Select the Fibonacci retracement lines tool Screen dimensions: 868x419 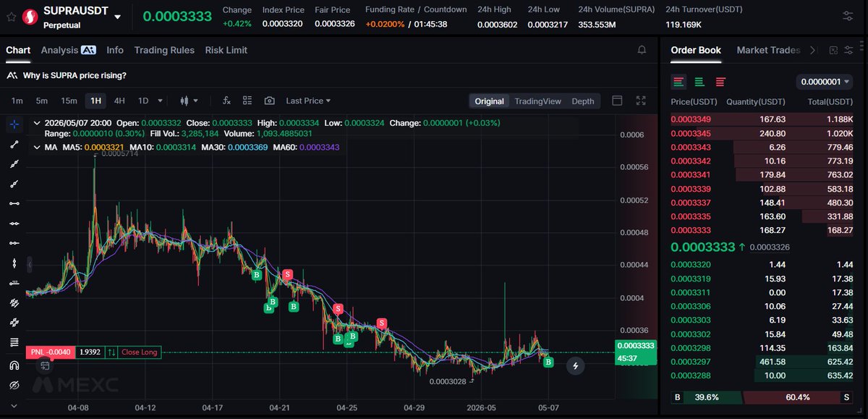point(13,342)
